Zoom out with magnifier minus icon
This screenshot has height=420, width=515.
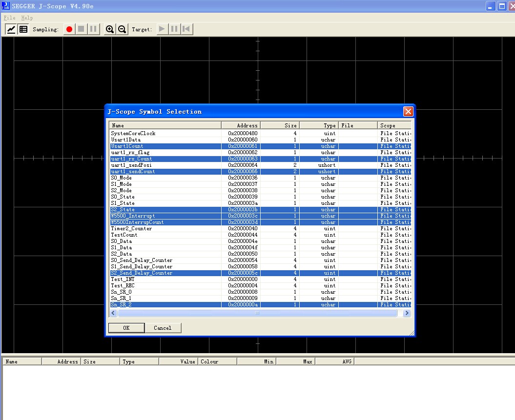click(122, 29)
